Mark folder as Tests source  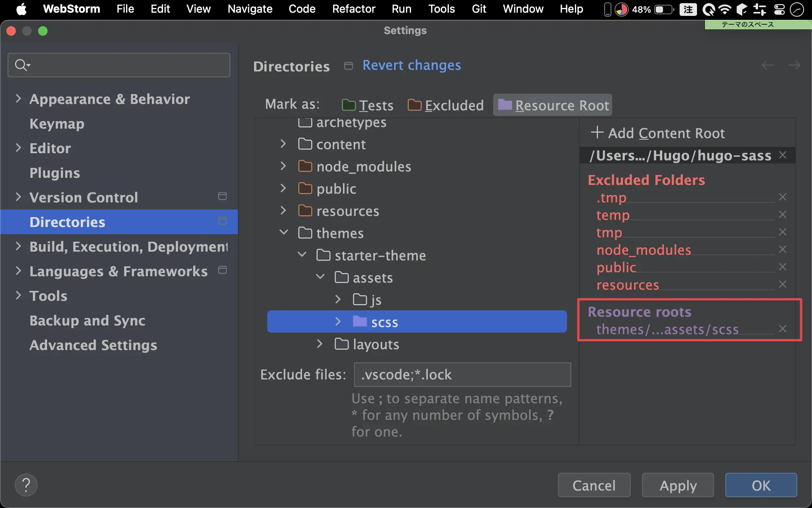pyautogui.click(x=368, y=105)
